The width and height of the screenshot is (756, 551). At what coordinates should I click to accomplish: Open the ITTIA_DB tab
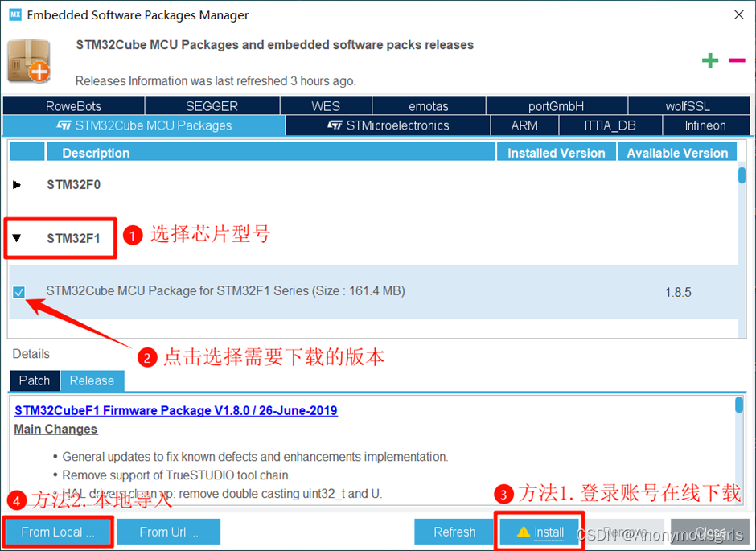point(610,125)
